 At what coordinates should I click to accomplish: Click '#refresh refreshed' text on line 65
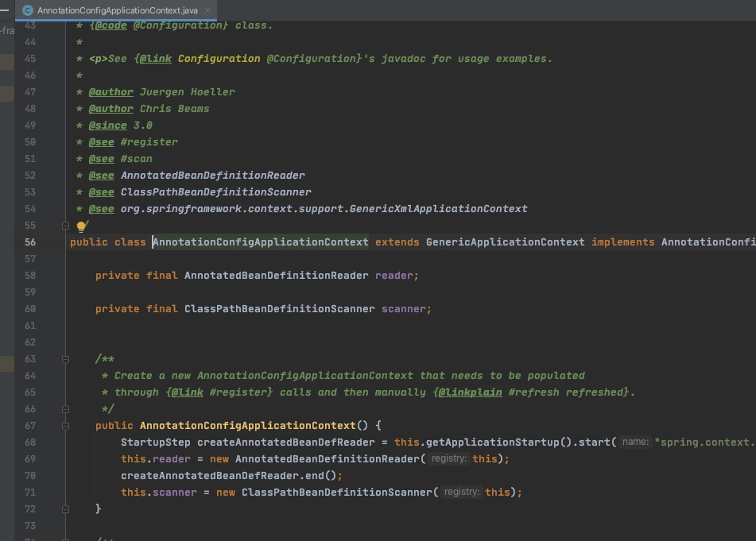pyautogui.click(x=565, y=392)
